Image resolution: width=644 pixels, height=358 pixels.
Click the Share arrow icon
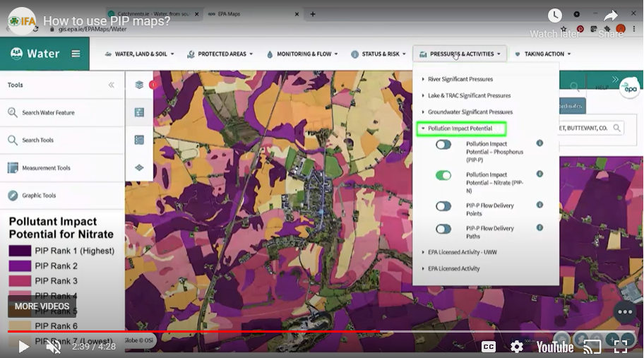pos(611,16)
